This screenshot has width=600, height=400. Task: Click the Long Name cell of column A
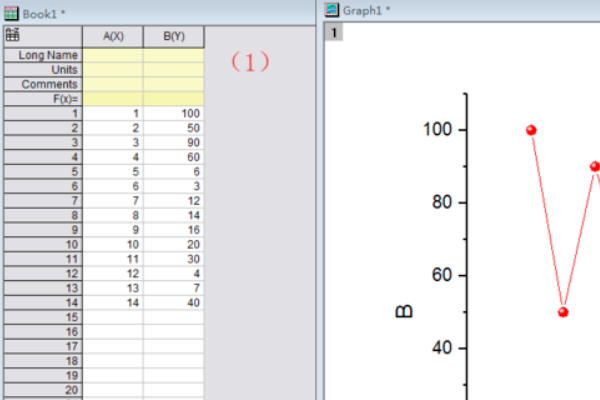pyautogui.click(x=113, y=56)
